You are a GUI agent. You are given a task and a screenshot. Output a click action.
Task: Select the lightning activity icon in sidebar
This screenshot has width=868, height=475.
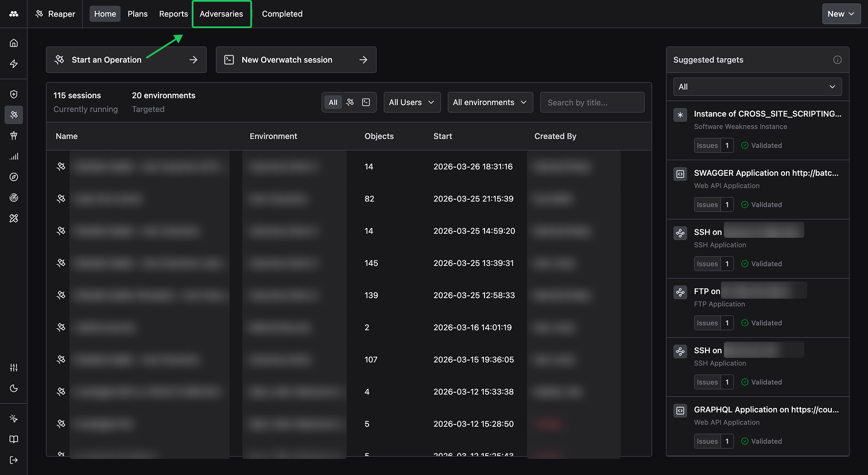click(13, 63)
